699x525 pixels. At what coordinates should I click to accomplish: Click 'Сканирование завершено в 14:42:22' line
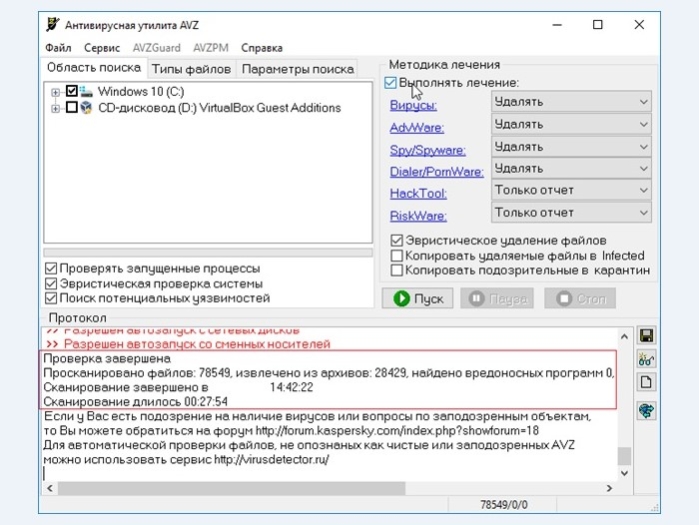178,387
